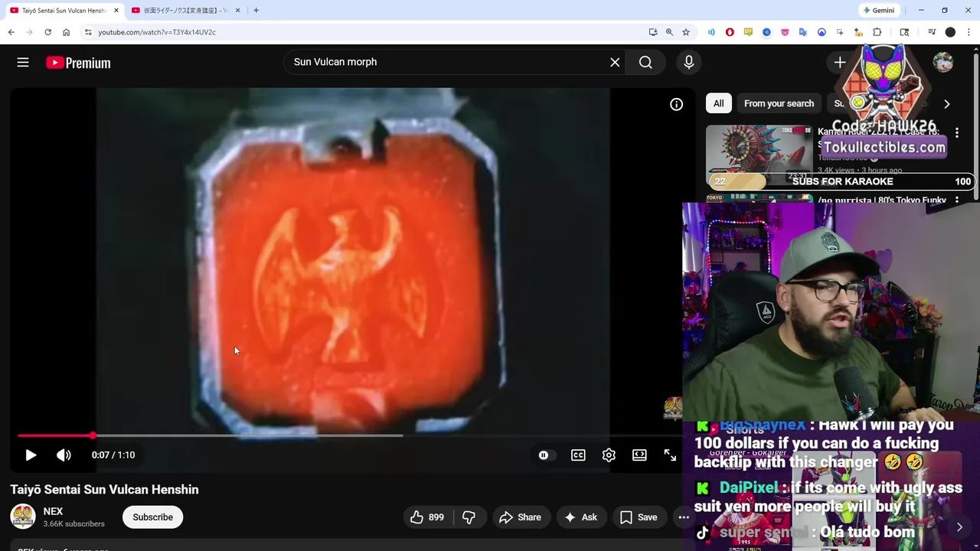The height and width of the screenshot is (551, 980).
Task: Open the Chrome three-dot menu
Action: coord(969,32)
